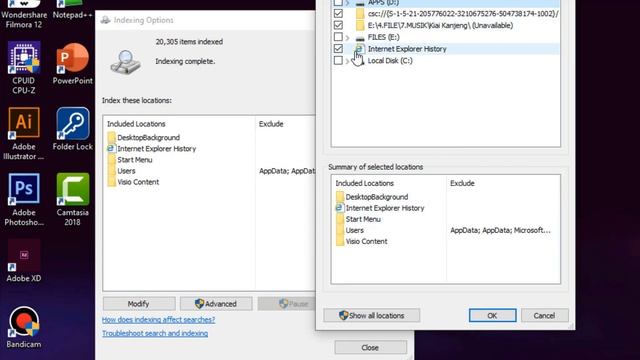This screenshot has width=640, height=360.
Task: Click the magnifier drive icon in Indexing Options
Action: pyautogui.click(x=125, y=62)
